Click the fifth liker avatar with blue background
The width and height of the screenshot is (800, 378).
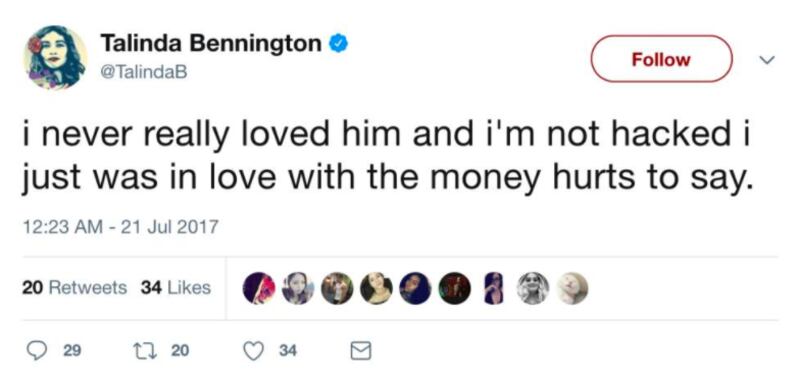(x=415, y=288)
